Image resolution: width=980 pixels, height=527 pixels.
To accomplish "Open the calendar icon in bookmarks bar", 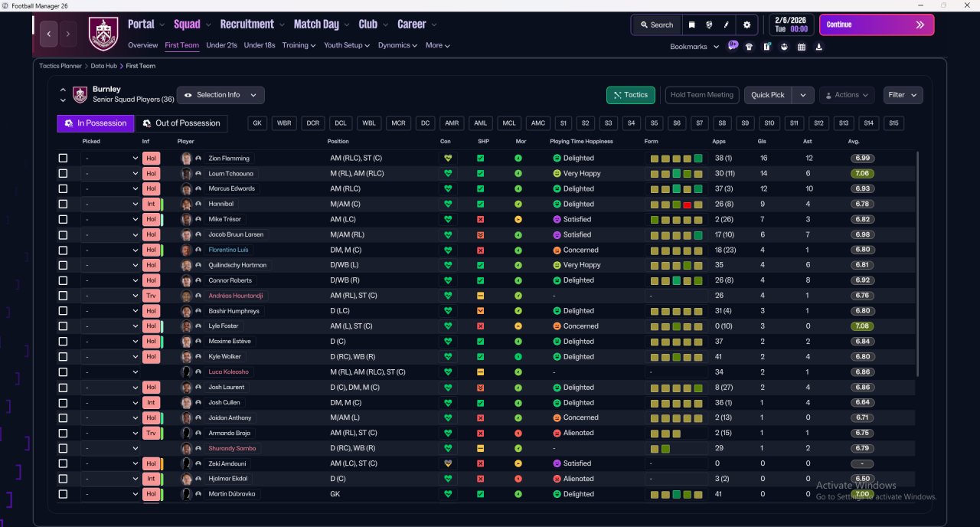I will (802, 47).
